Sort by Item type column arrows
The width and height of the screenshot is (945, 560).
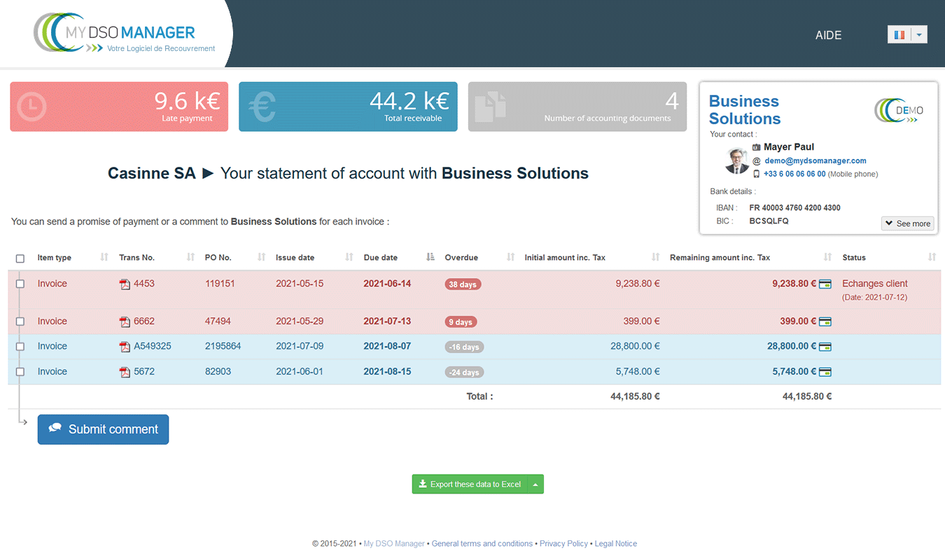click(x=104, y=258)
